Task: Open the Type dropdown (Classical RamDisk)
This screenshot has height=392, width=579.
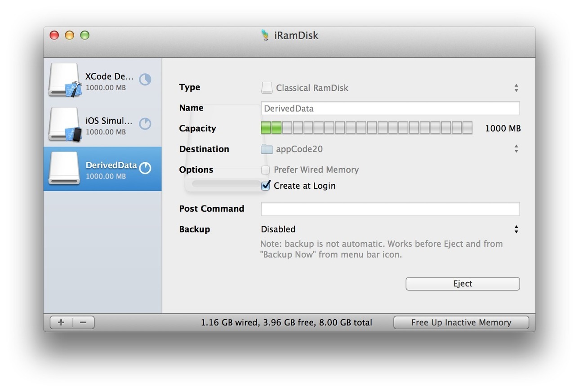Action: [x=390, y=88]
